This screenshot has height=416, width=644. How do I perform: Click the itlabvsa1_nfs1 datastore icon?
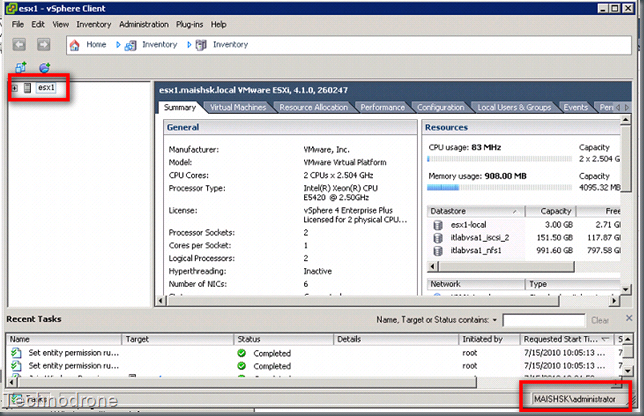(x=438, y=251)
